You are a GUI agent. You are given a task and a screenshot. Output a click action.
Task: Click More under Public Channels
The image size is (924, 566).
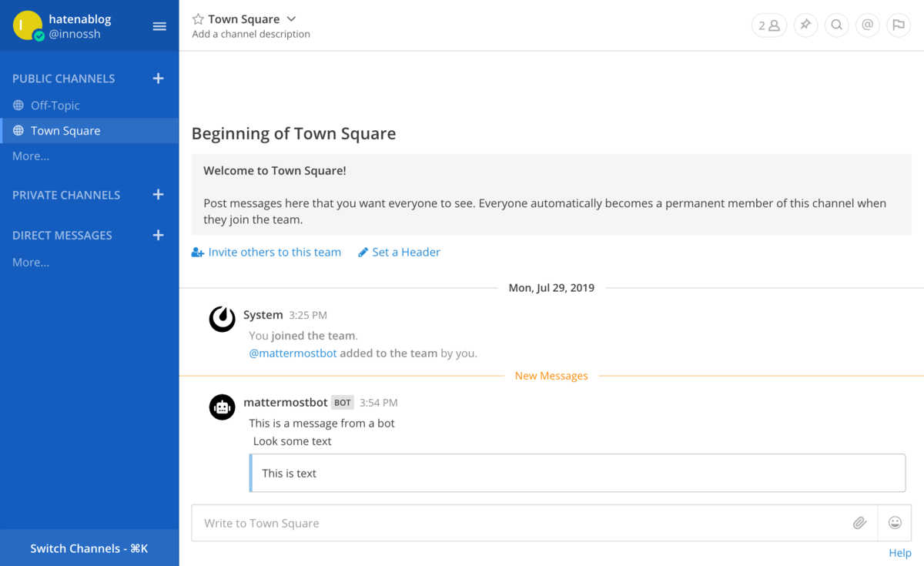point(31,156)
